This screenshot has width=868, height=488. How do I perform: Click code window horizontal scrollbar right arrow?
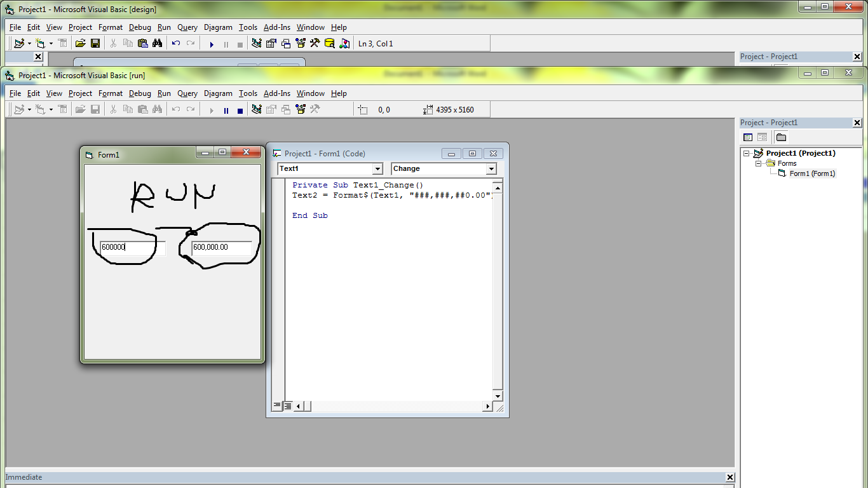[x=488, y=406]
